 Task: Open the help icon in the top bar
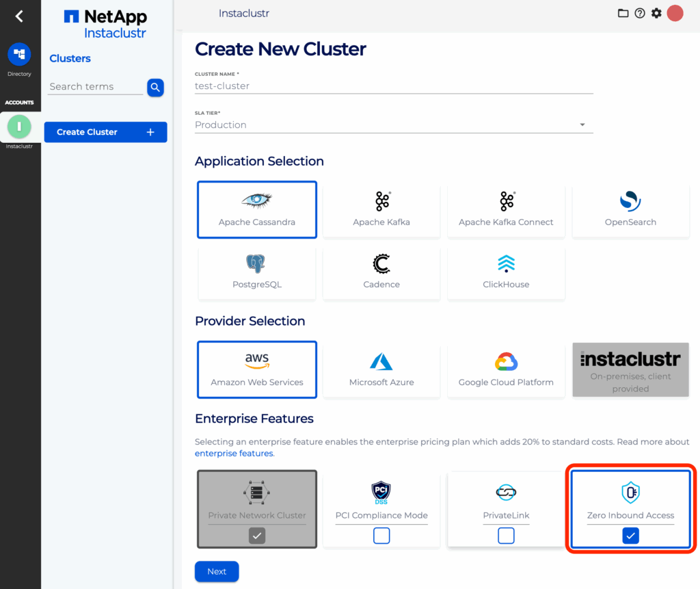click(x=639, y=13)
